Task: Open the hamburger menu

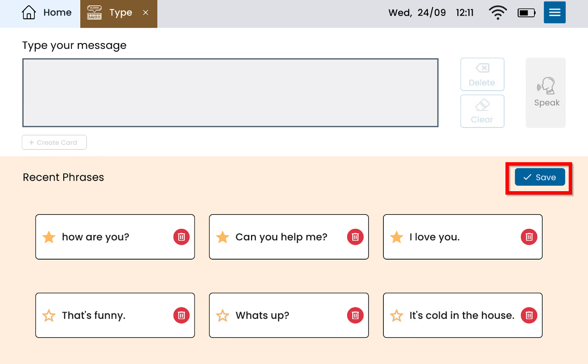Action: (554, 13)
